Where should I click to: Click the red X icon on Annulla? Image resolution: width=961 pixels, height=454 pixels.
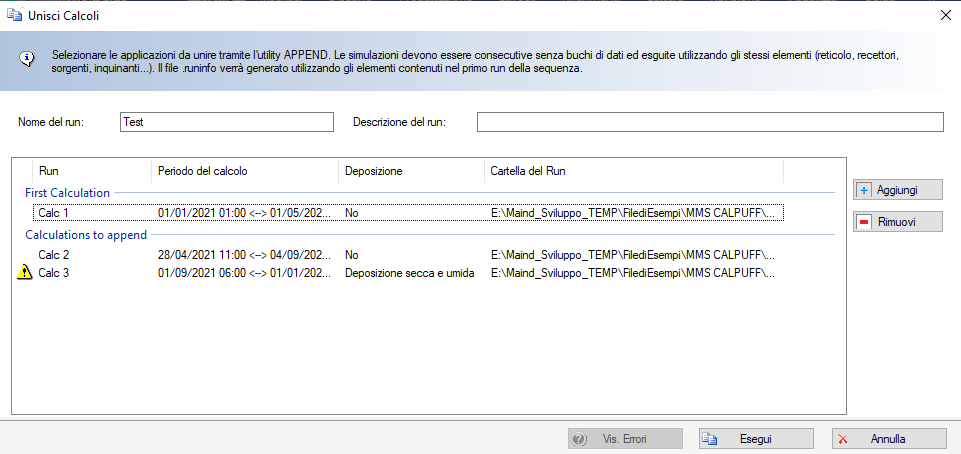click(843, 439)
